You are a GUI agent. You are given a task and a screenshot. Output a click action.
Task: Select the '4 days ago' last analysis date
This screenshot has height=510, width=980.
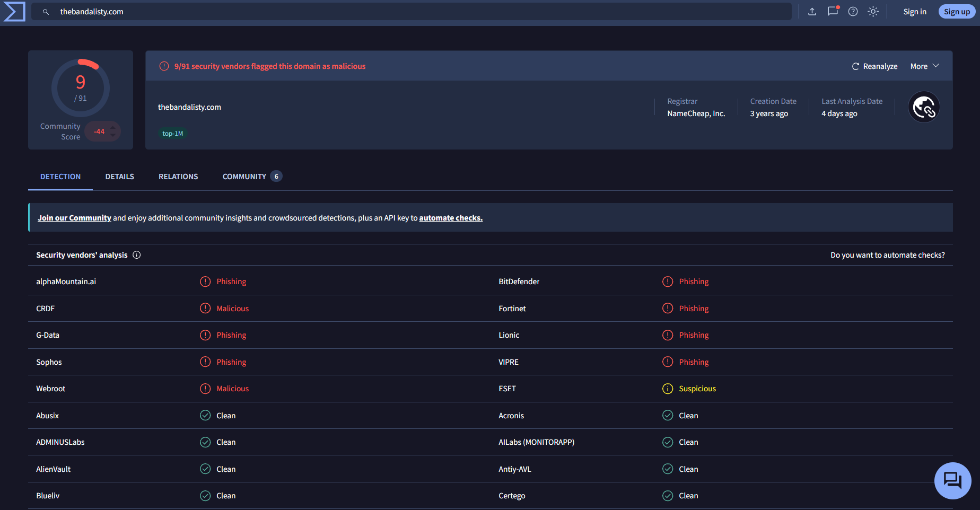click(x=839, y=113)
